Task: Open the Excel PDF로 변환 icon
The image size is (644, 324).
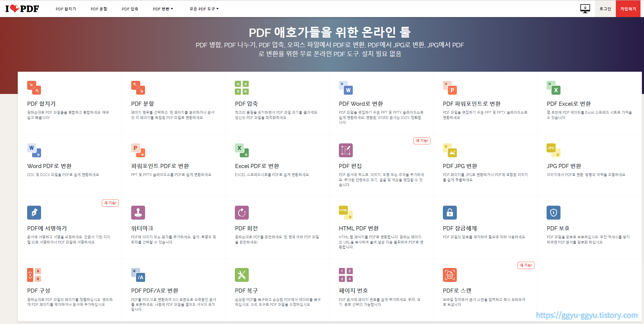Action: pos(242,150)
